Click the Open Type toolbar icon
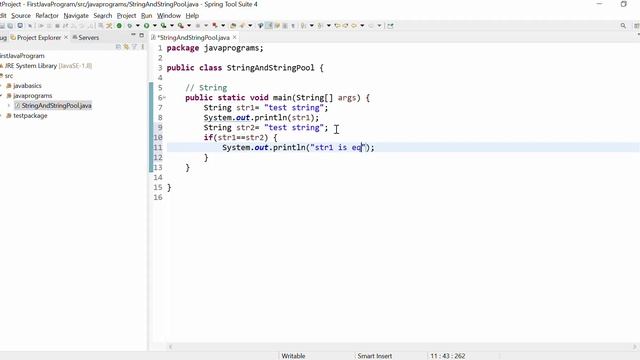Image resolution: width=640 pixels, height=360 pixels. pos(260,26)
